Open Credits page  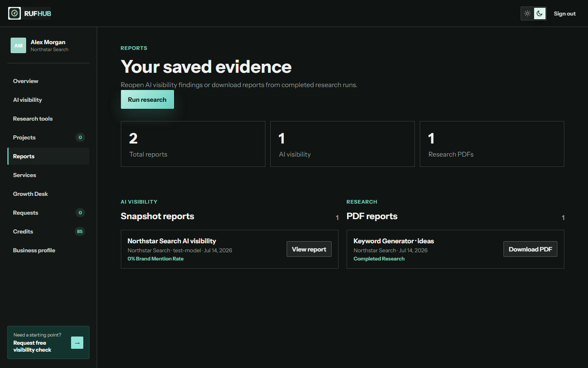pos(48,231)
